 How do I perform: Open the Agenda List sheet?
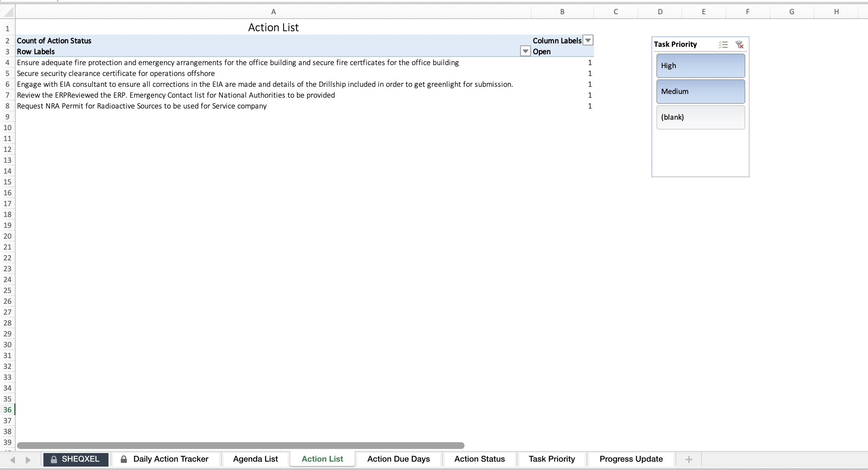coord(255,459)
